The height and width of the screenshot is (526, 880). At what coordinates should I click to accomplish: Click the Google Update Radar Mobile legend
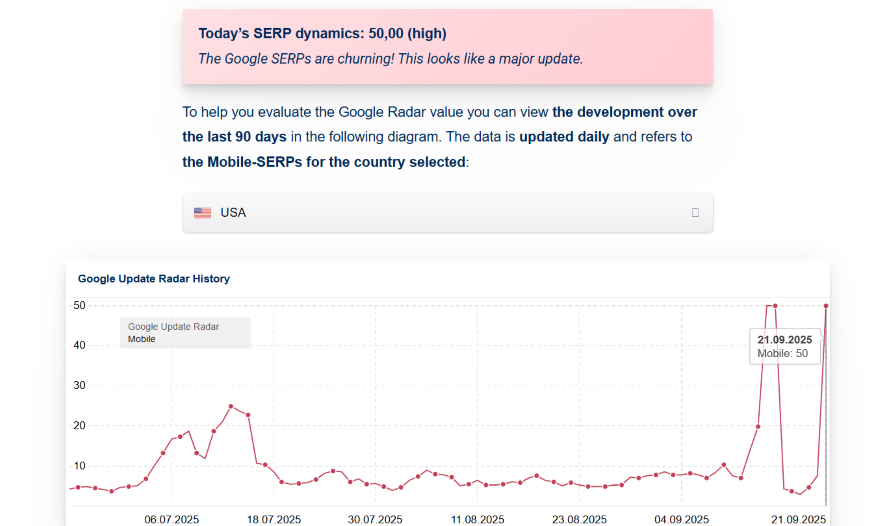[x=185, y=333]
